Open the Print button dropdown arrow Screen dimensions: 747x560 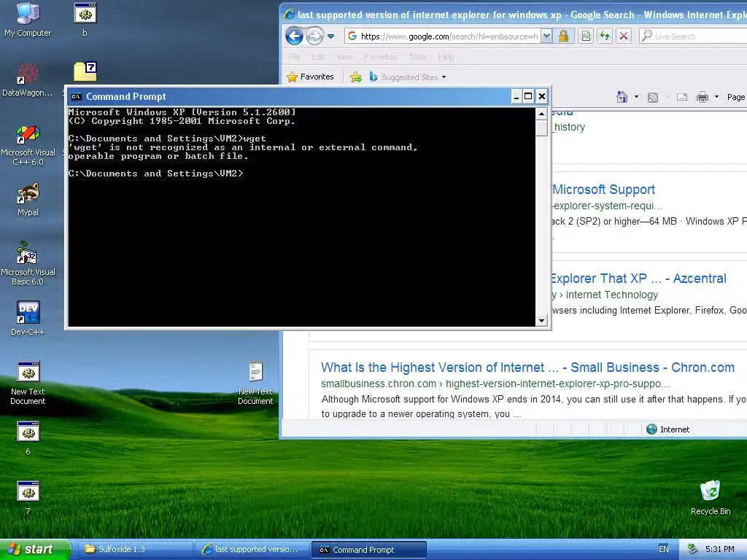coord(716,97)
